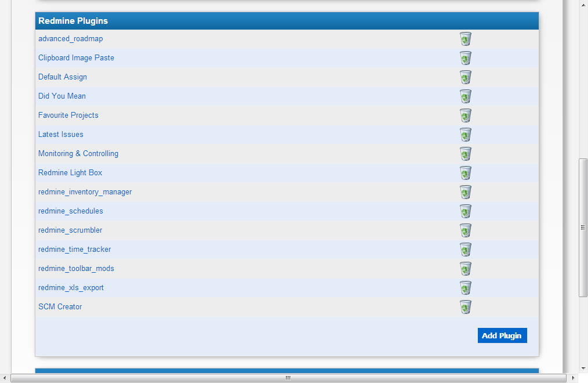This screenshot has width=588, height=383.
Task: Delete the SCM Creator plugin
Action: (x=465, y=307)
